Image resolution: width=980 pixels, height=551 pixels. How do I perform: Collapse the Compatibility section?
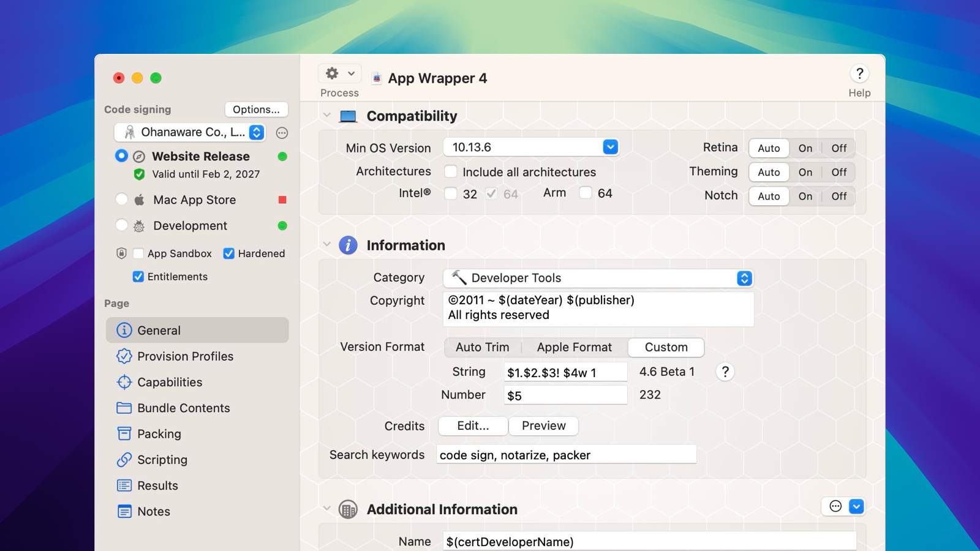click(x=326, y=116)
